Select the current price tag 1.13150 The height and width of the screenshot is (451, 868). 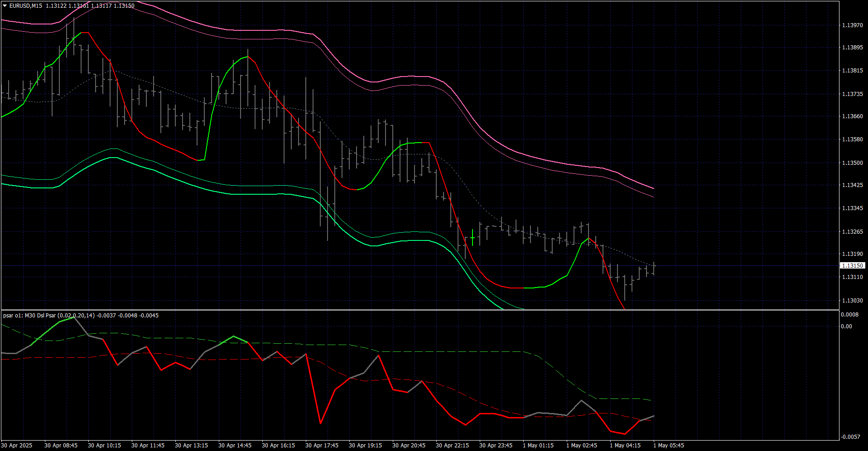[x=852, y=266]
